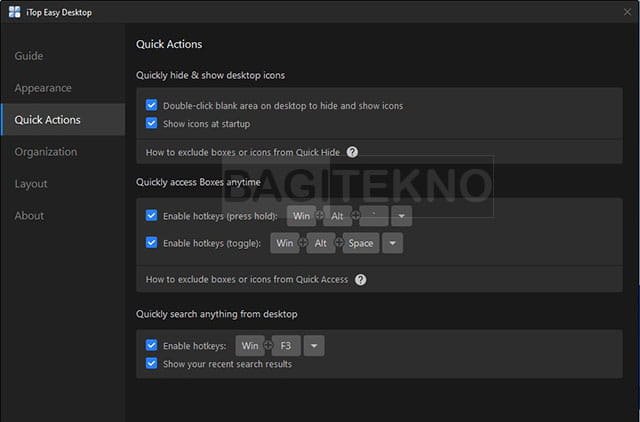Toggle Show your recent search results
The height and width of the screenshot is (422, 640).
[151, 363]
